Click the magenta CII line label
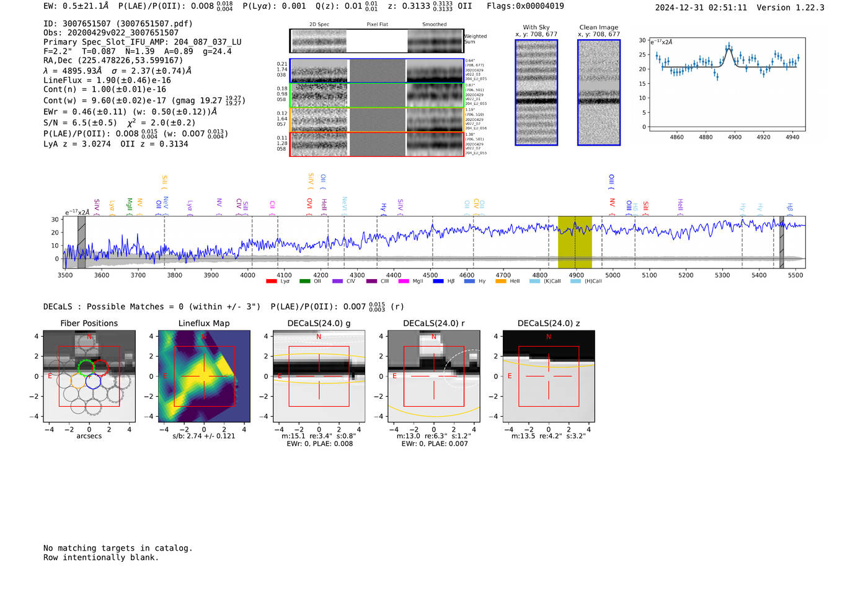The height and width of the screenshot is (591, 868). 272,207
